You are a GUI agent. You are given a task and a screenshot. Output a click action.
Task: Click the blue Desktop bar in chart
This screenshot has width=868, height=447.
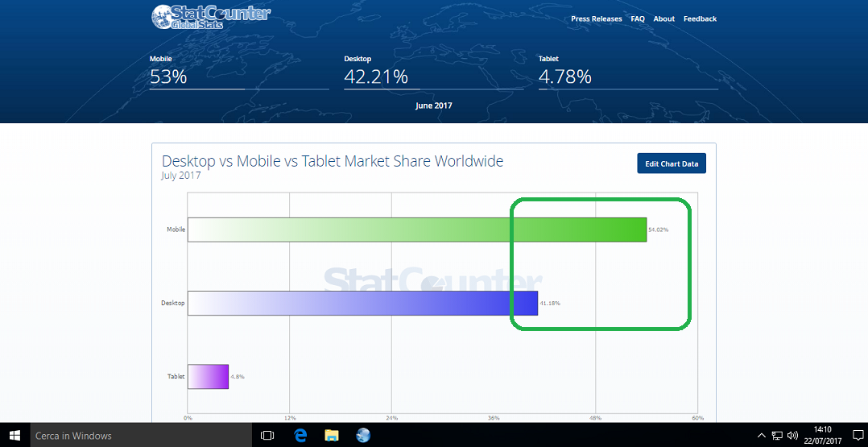[362, 303]
